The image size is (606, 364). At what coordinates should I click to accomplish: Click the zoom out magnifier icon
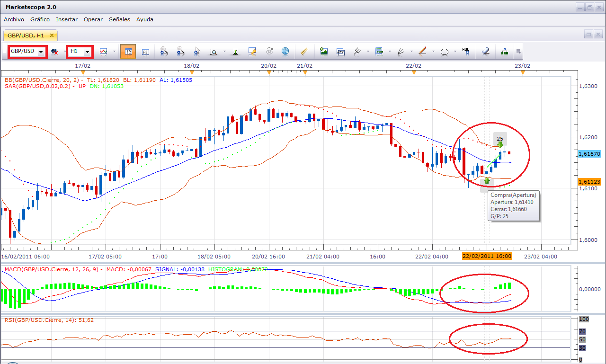[180, 52]
